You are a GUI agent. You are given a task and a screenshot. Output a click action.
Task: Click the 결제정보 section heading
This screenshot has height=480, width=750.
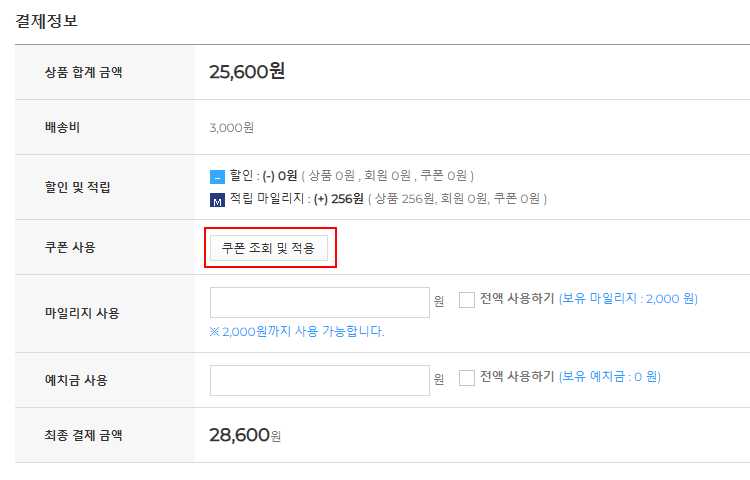(47, 20)
